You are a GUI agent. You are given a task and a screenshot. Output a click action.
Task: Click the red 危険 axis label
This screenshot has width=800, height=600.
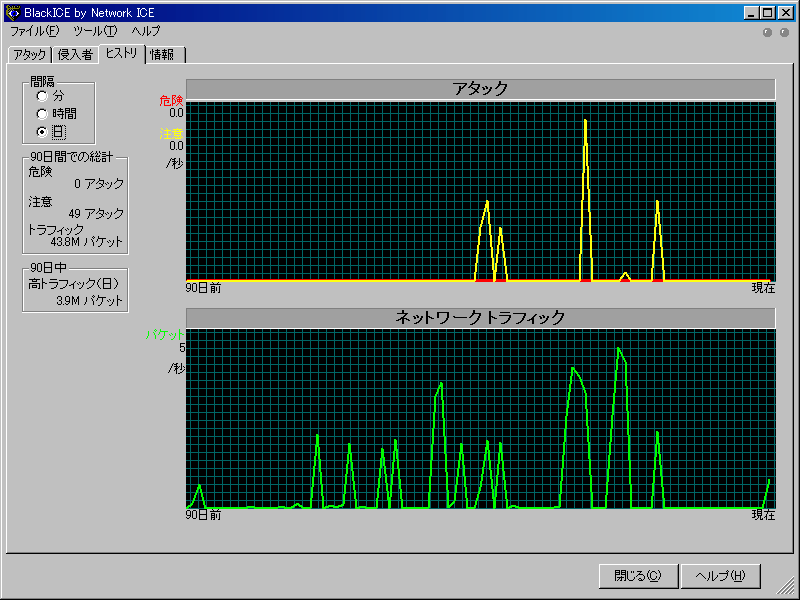tap(171, 101)
